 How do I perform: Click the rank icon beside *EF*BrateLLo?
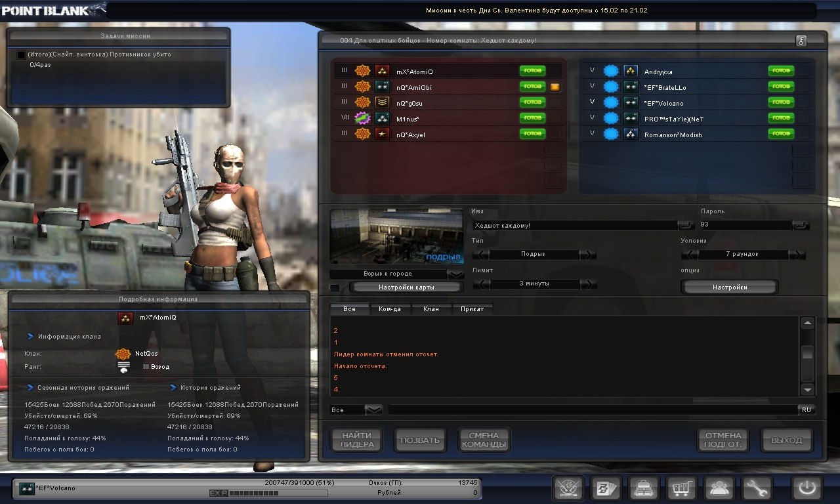pos(631,87)
